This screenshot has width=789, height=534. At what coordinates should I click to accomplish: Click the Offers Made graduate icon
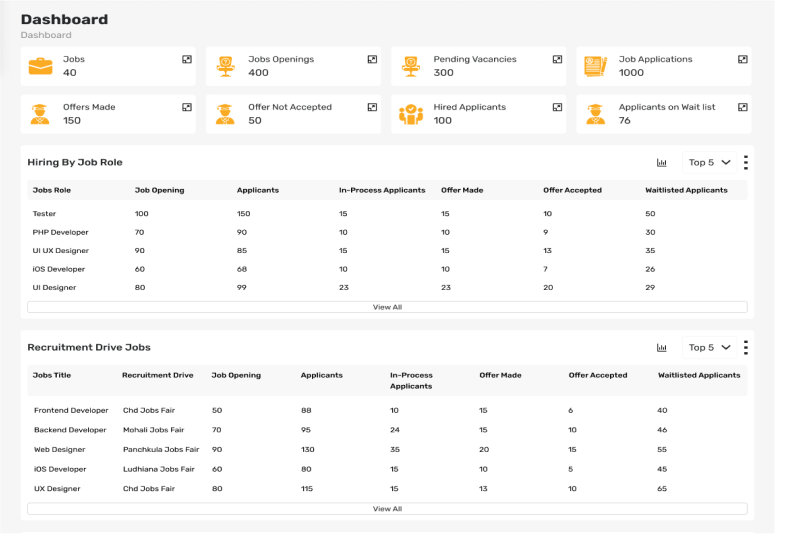point(40,114)
